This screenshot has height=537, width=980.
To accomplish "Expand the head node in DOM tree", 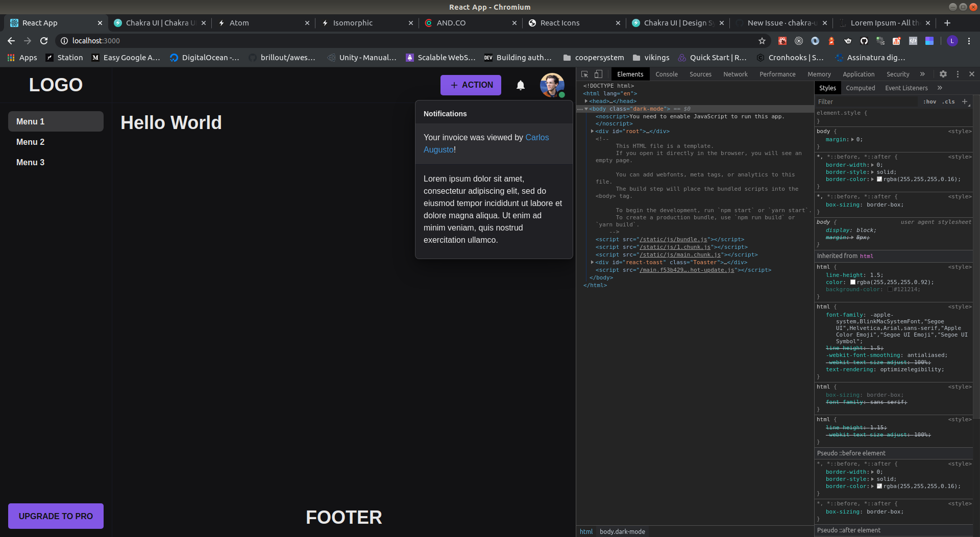I will point(586,101).
